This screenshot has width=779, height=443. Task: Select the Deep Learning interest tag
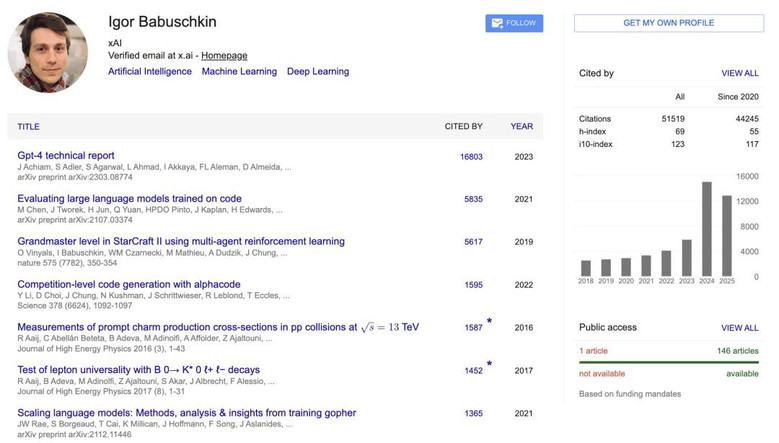[x=318, y=72]
